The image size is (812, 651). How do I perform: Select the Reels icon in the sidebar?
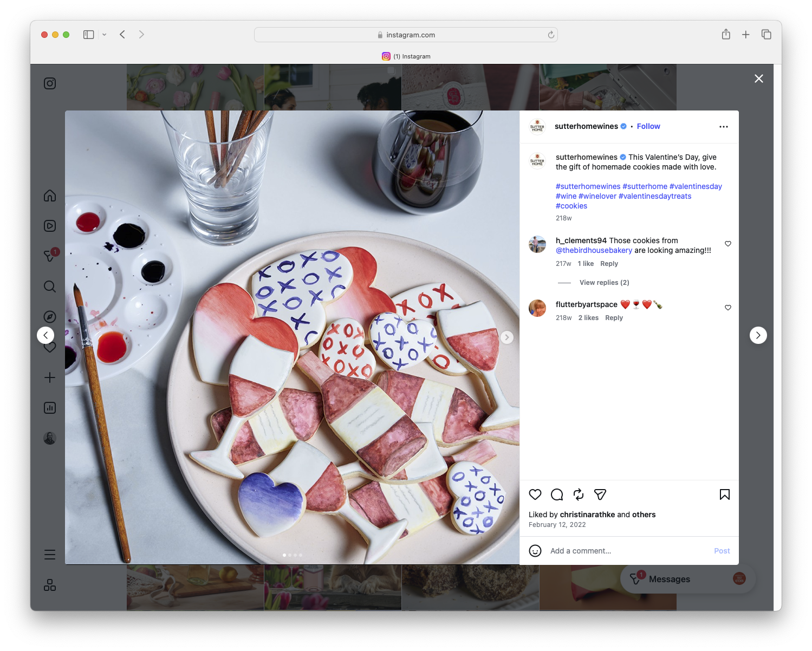pyautogui.click(x=49, y=226)
